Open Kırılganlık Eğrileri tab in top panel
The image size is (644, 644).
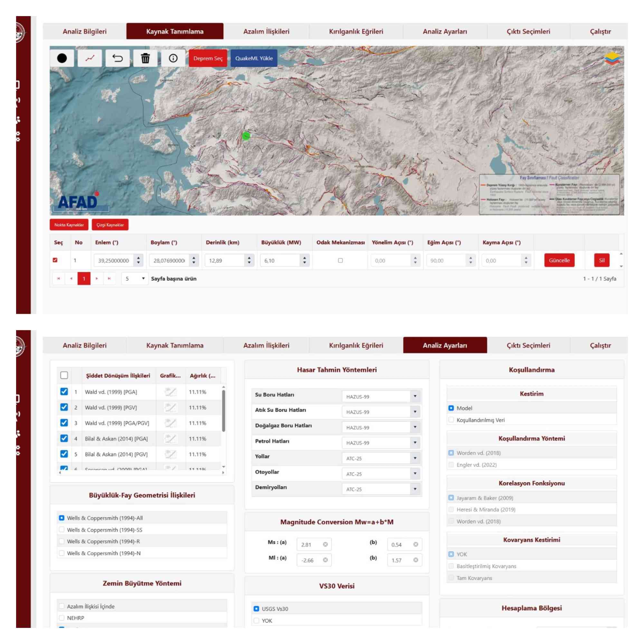coord(356,31)
